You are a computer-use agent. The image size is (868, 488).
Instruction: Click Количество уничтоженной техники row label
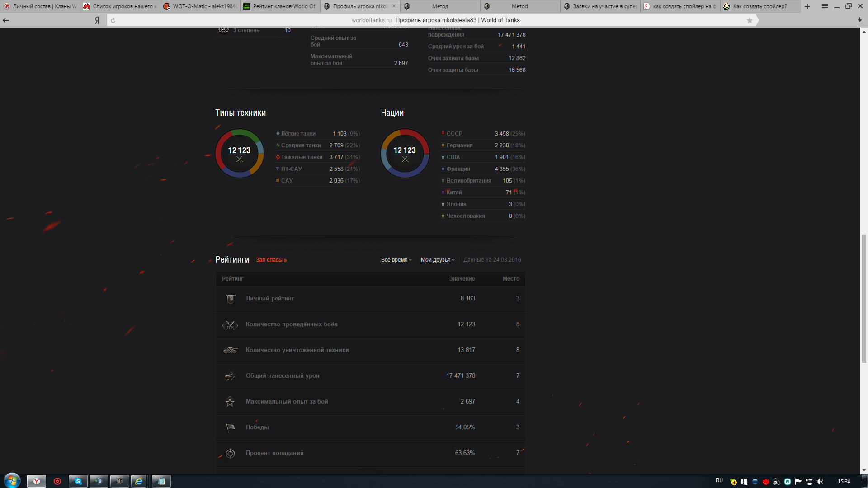[x=297, y=350]
